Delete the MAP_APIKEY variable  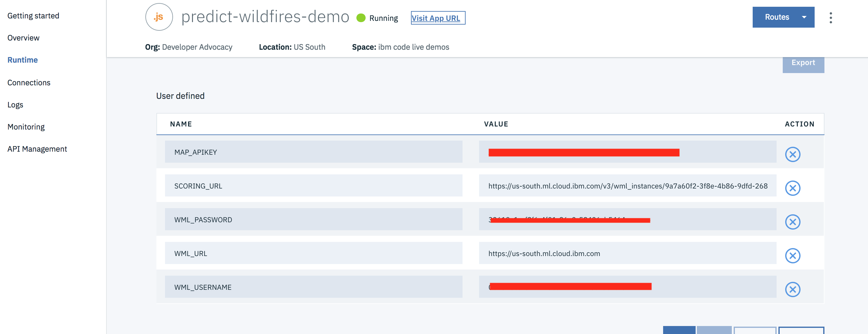(792, 154)
